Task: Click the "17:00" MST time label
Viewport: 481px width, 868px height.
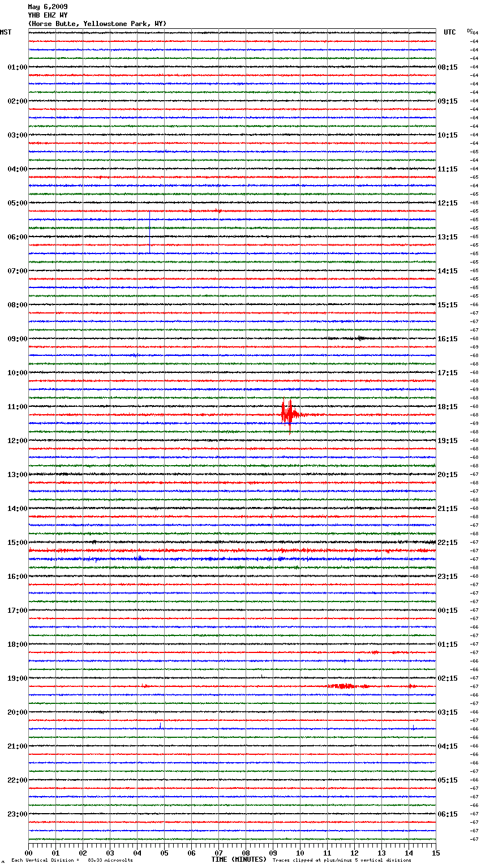Action: pos(18,611)
